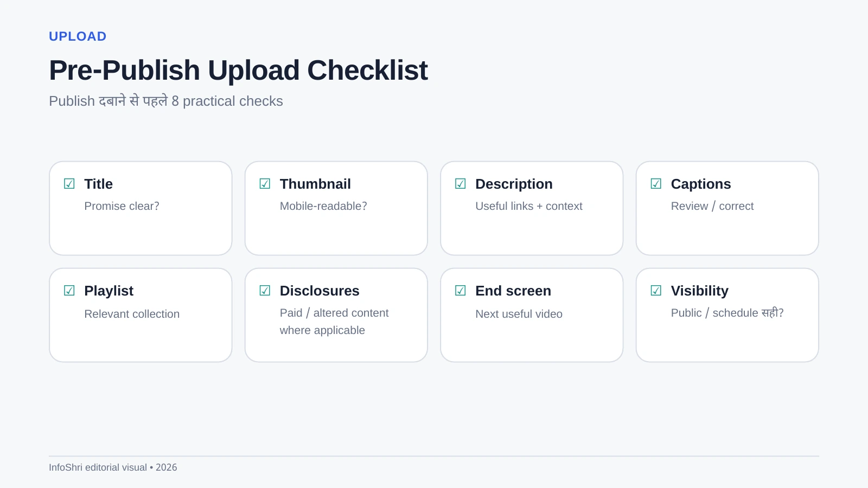Click the Playlist card heading
Screen dimensions: 868x488
pyautogui.click(x=108, y=291)
